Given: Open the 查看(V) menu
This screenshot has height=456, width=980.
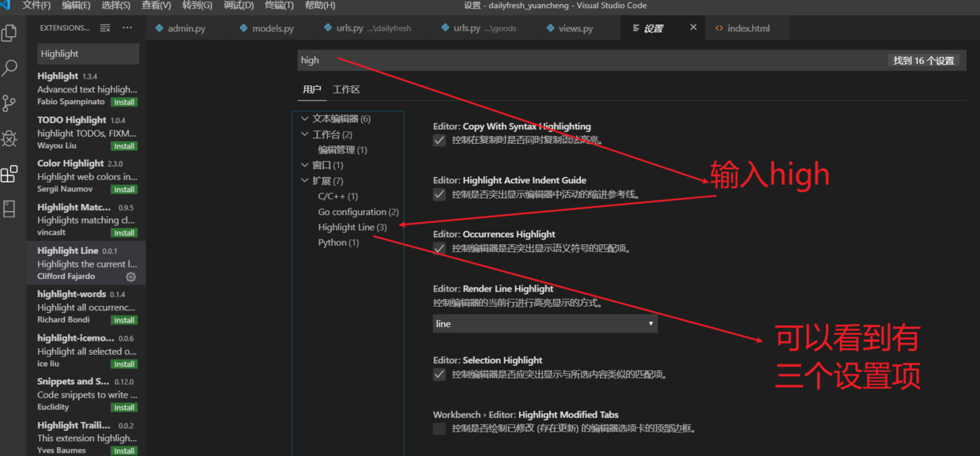Looking at the screenshot, I should point(156,6).
